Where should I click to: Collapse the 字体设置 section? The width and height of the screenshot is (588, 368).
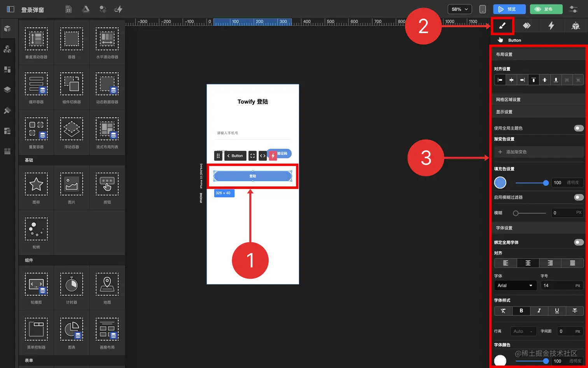point(538,228)
